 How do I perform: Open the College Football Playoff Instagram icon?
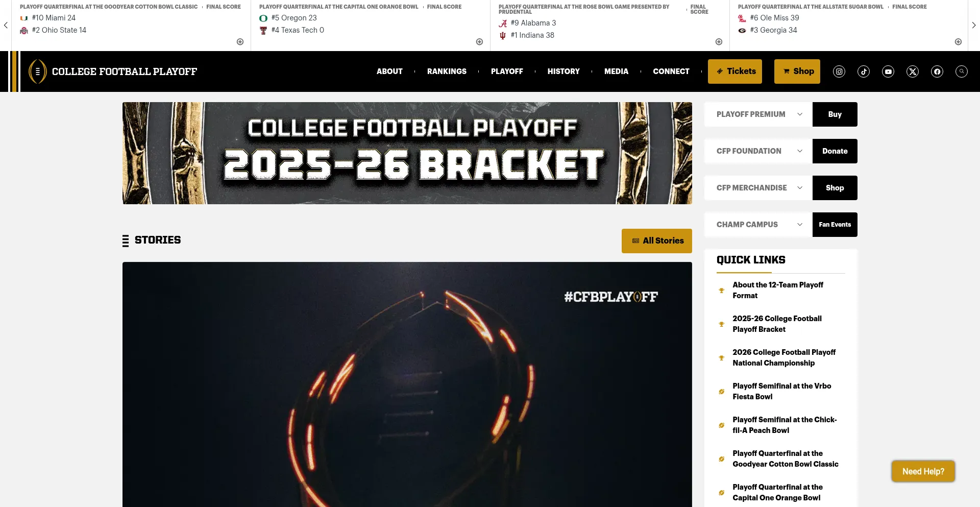tap(839, 71)
